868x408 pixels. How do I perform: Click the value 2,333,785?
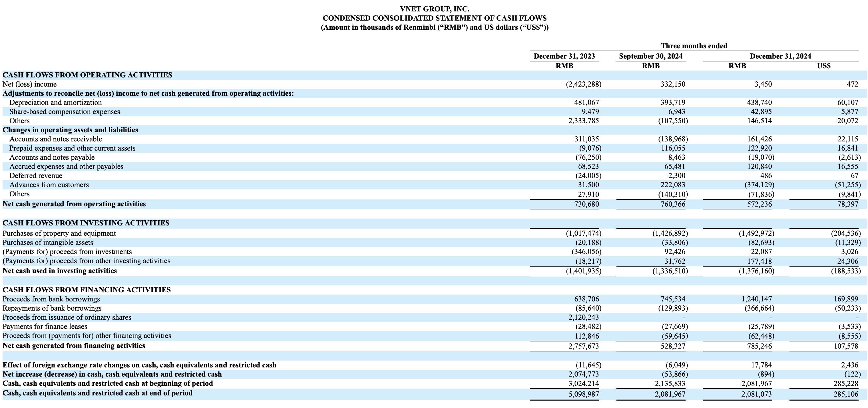[584, 121]
